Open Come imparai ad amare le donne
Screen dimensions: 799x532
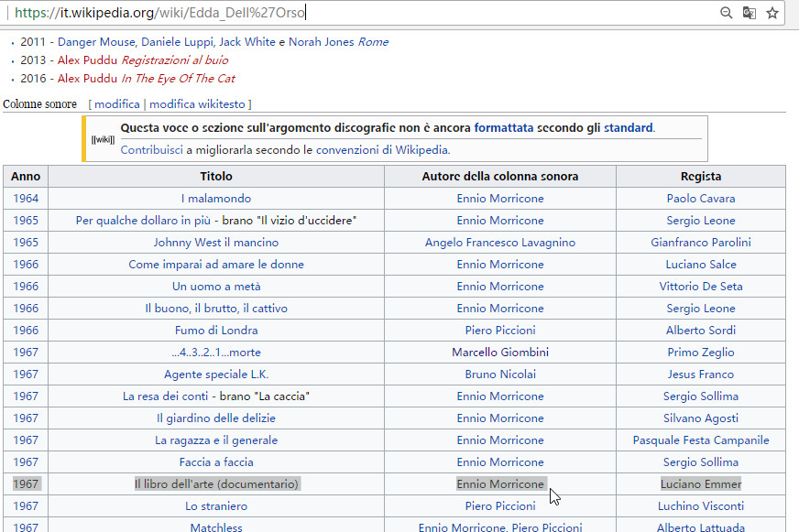(216, 265)
